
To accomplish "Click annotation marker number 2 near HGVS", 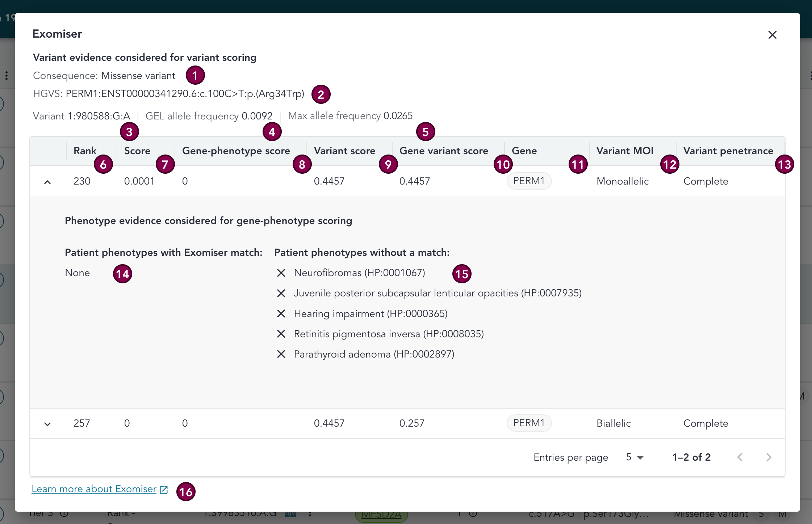I will [x=321, y=94].
